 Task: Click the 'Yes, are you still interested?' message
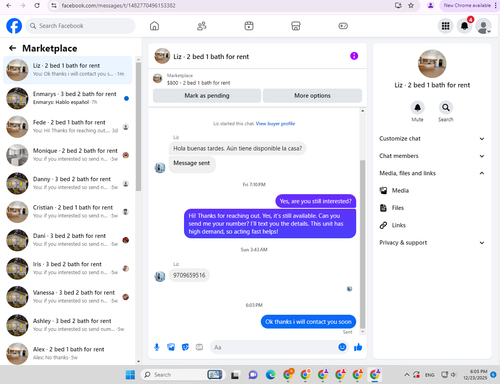pyautogui.click(x=316, y=201)
